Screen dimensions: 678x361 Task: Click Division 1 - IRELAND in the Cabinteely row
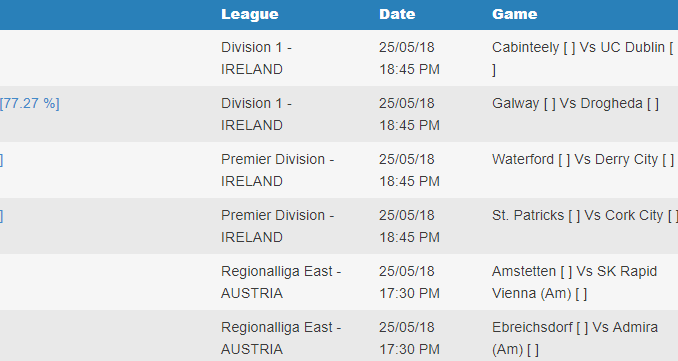256,58
